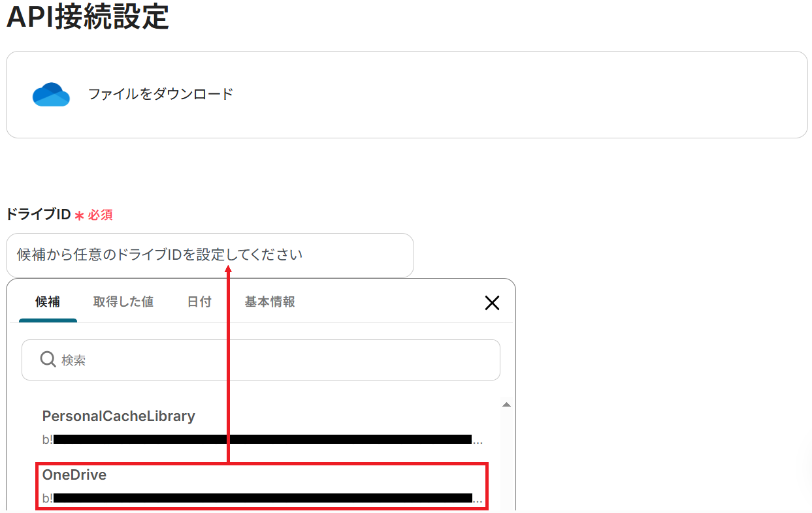The width and height of the screenshot is (812, 513).
Task: Click the scroll up arrow in list
Action: coord(506,405)
